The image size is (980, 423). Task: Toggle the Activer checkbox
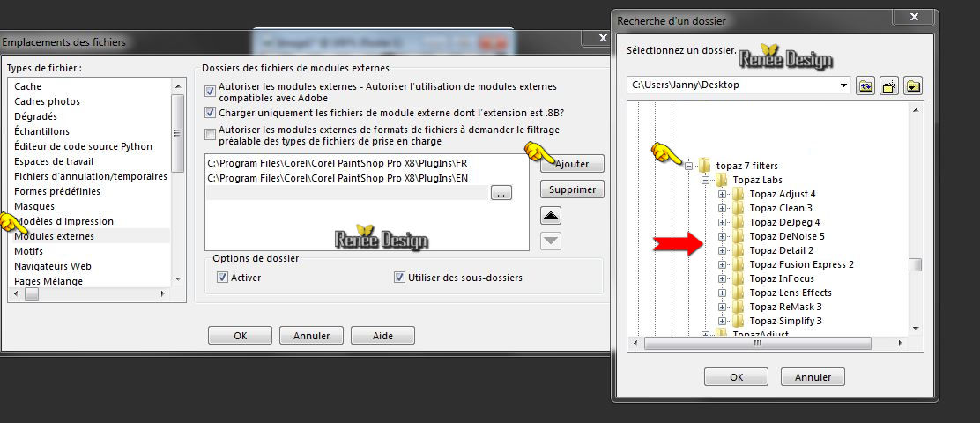(x=222, y=278)
